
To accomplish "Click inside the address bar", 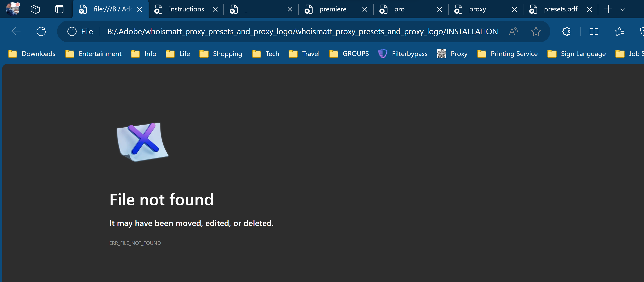I will [x=300, y=31].
